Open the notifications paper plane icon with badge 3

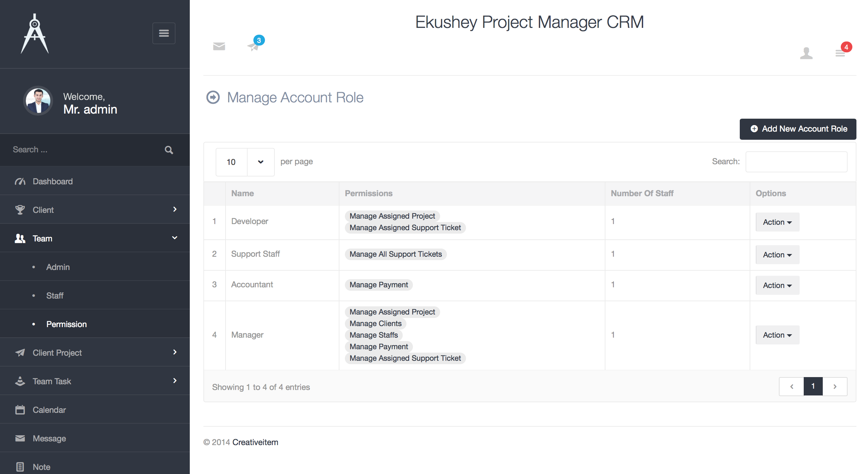coord(252,47)
